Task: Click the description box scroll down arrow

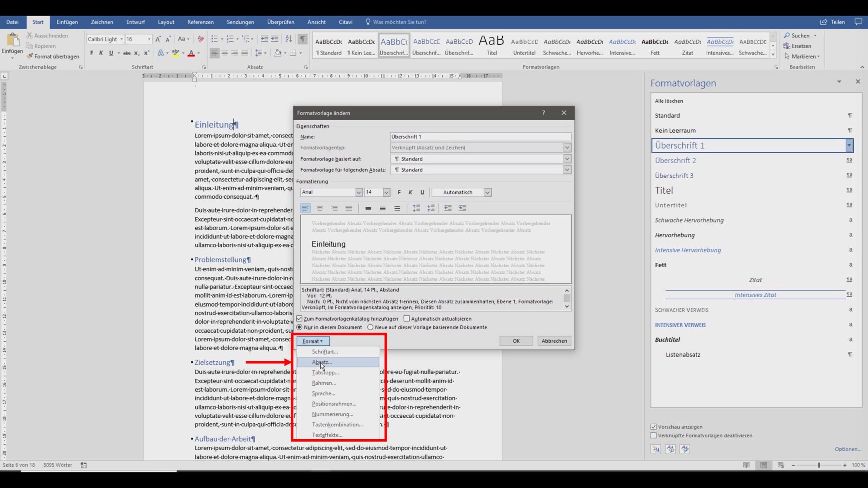Action: tap(567, 307)
